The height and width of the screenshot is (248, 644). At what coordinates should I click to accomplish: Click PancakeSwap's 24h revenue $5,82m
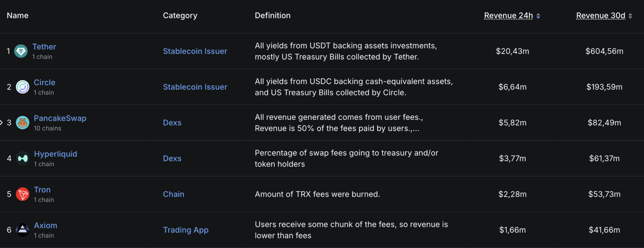tap(513, 123)
